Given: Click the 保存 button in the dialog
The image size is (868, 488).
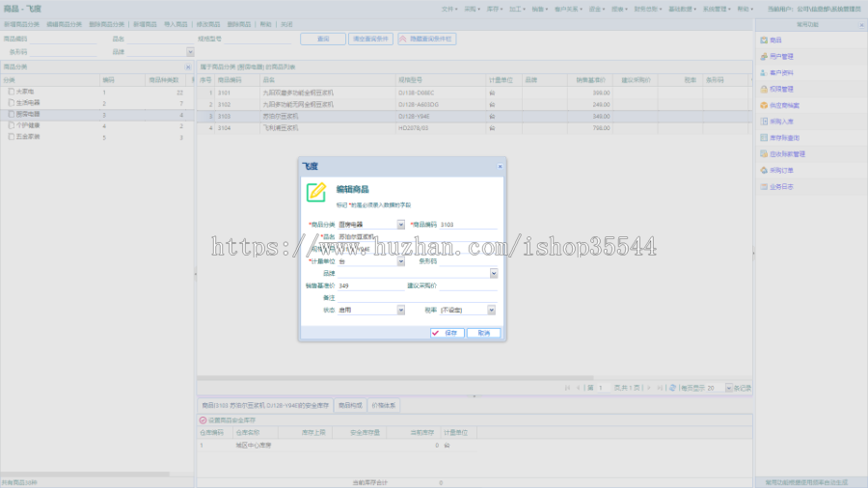Looking at the screenshot, I should pos(447,333).
